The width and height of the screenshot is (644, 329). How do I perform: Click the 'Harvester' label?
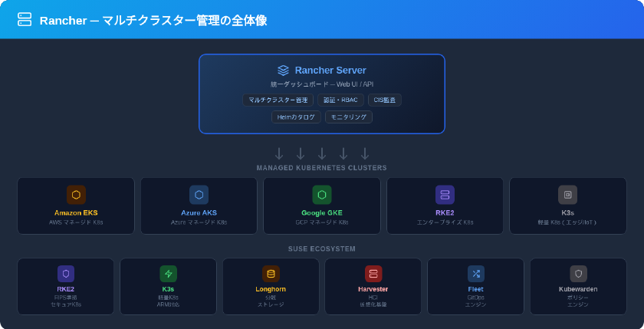373,289
